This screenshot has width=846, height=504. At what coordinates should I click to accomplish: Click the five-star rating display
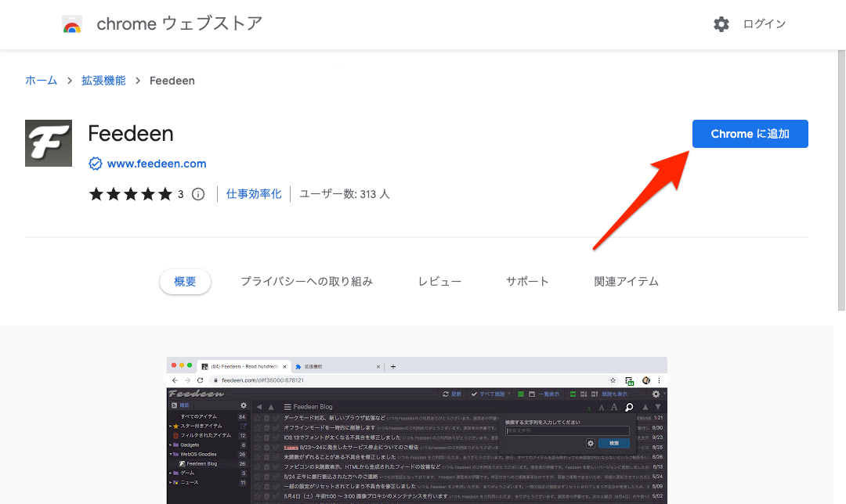pyautogui.click(x=130, y=194)
